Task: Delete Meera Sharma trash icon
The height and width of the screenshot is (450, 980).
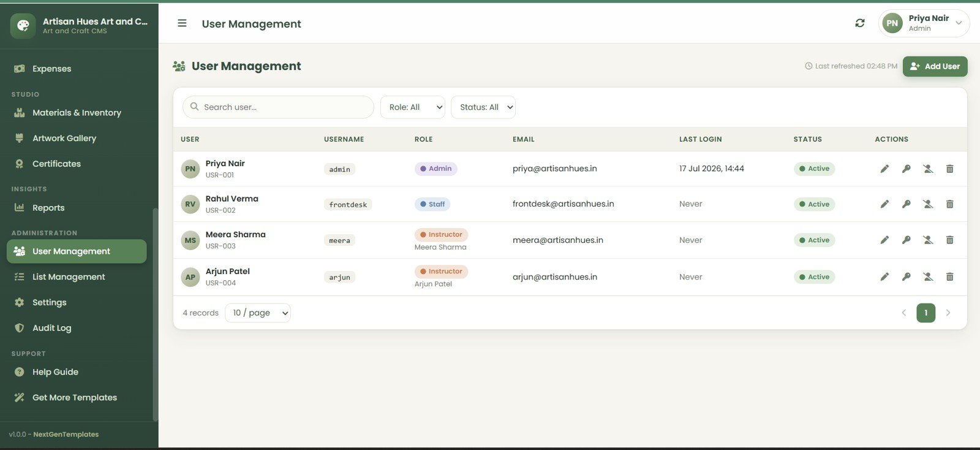Action: (x=949, y=240)
